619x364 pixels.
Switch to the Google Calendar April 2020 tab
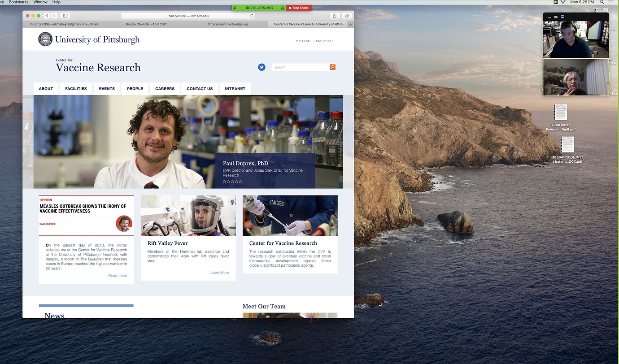(x=146, y=24)
